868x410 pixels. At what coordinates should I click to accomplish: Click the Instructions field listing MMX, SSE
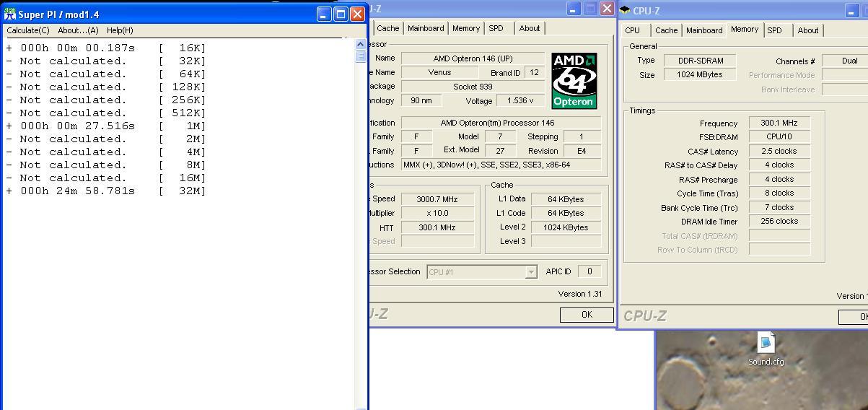501,165
